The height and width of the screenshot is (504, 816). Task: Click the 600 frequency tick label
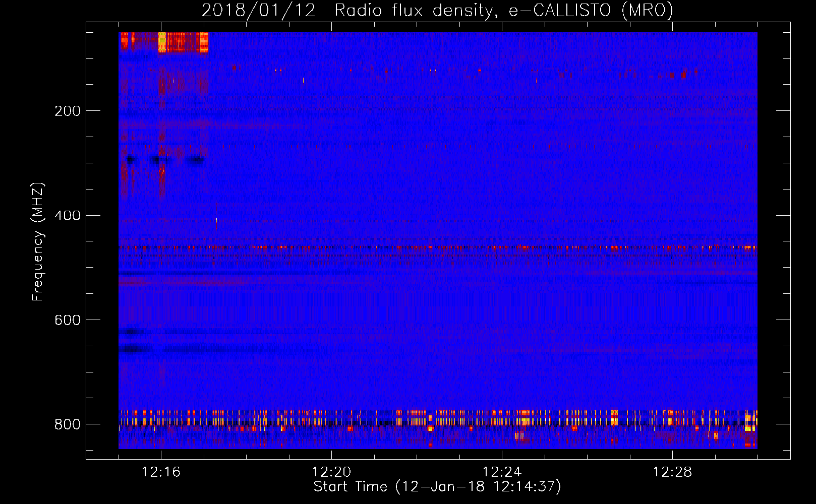point(68,321)
